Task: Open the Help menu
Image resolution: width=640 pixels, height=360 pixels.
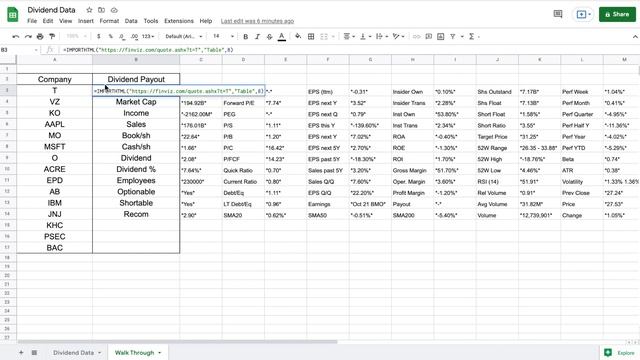Action: point(206,21)
